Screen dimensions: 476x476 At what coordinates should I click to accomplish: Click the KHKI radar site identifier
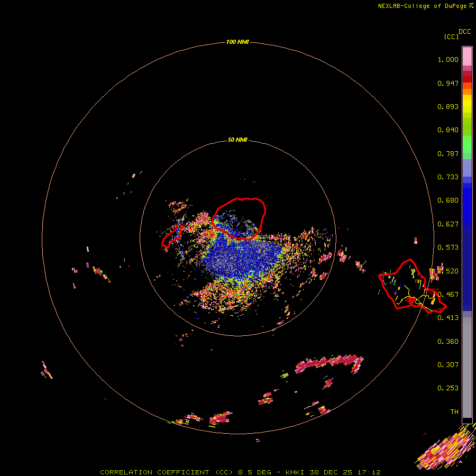point(295,472)
